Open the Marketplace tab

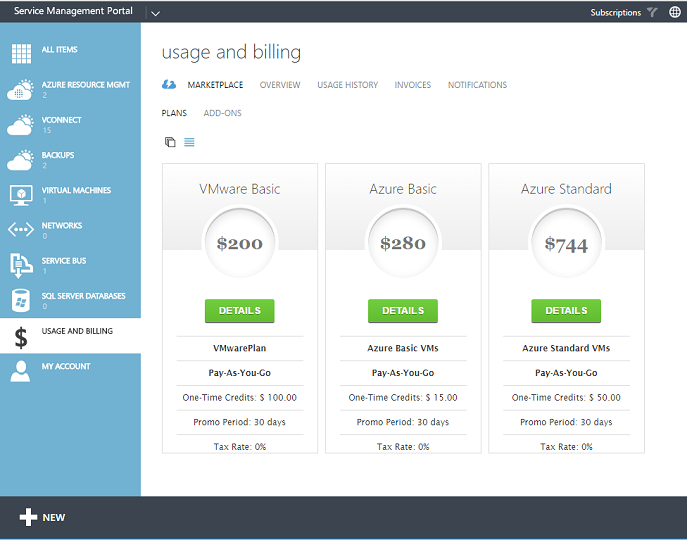pos(215,85)
